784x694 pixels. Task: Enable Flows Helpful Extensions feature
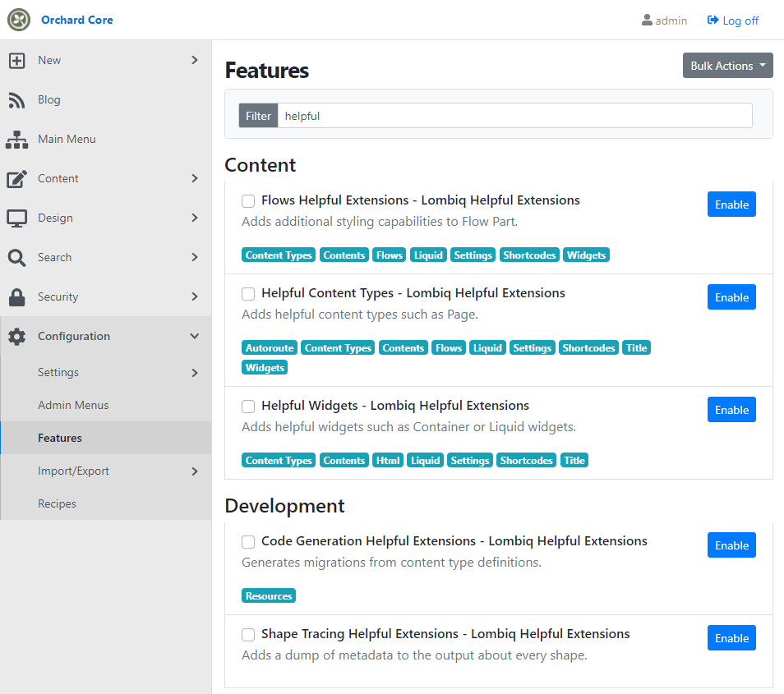click(x=731, y=205)
